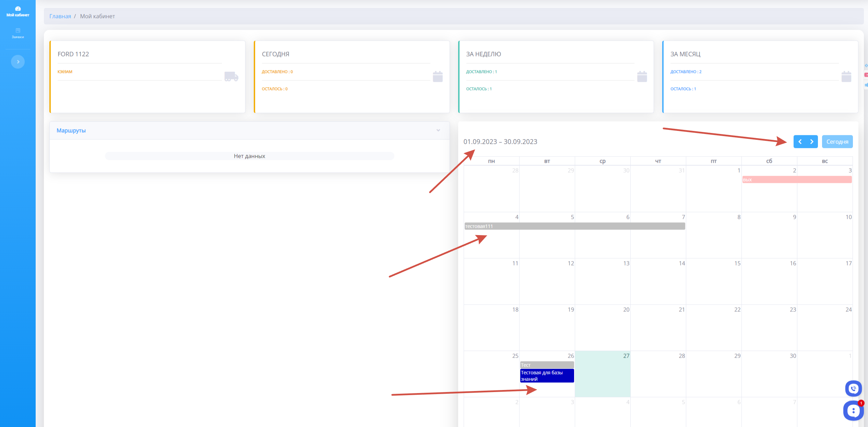This screenshot has width=868, height=427.
Task: Click calendar icon on ЗА МЕСЯЦ card
Action: [x=846, y=76]
